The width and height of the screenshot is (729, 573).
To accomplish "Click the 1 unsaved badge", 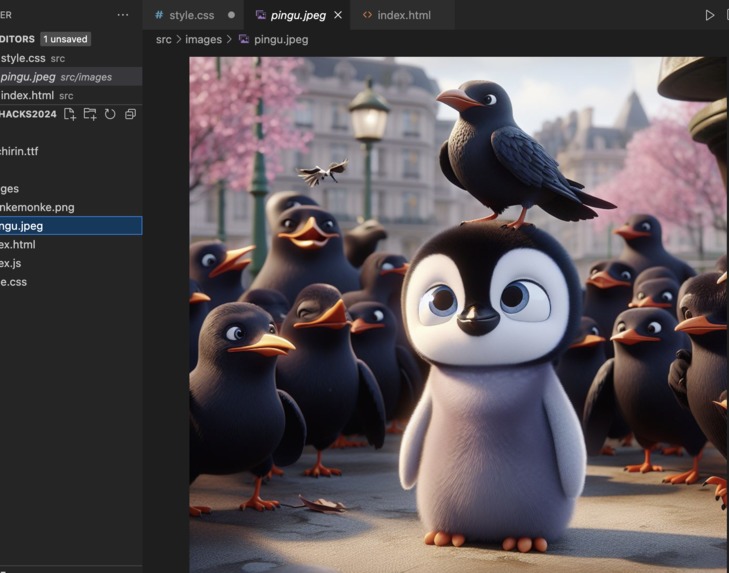I will pyautogui.click(x=65, y=39).
